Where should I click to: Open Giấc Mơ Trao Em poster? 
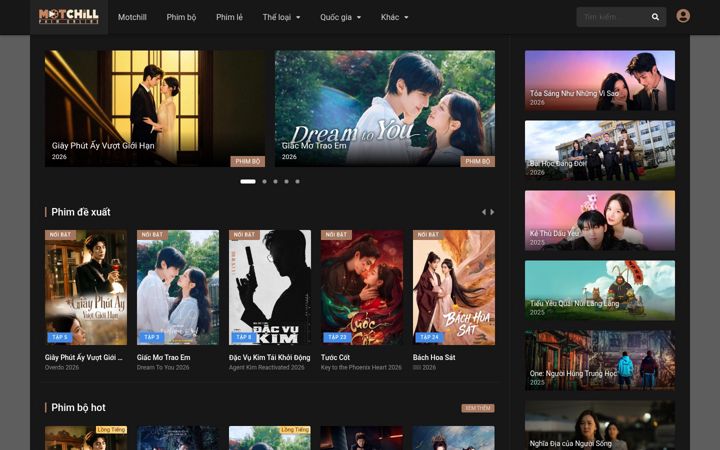tap(178, 287)
